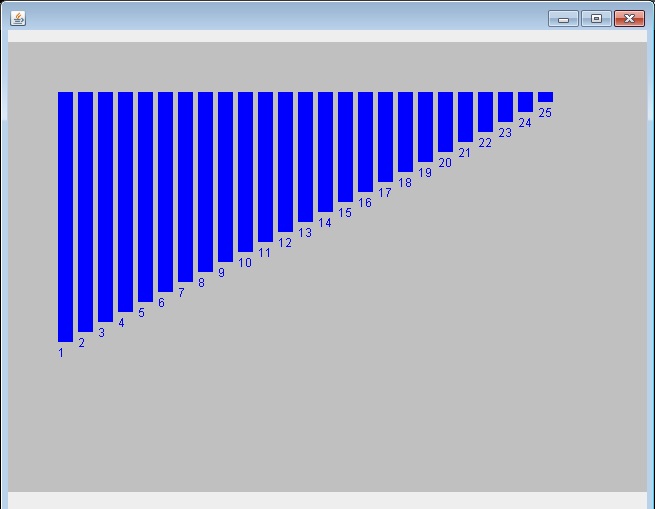The width and height of the screenshot is (655, 509).
Task: Select the short bar labeled 23
Action: [505, 106]
